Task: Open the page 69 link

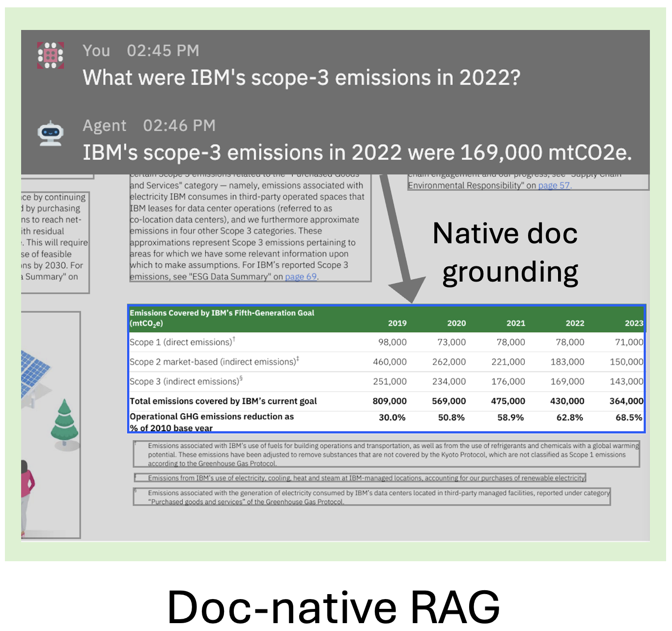Action: point(301,277)
